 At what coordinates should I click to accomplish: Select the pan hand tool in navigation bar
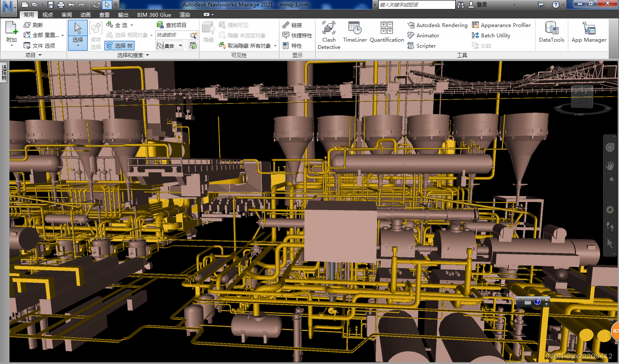[x=610, y=165]
